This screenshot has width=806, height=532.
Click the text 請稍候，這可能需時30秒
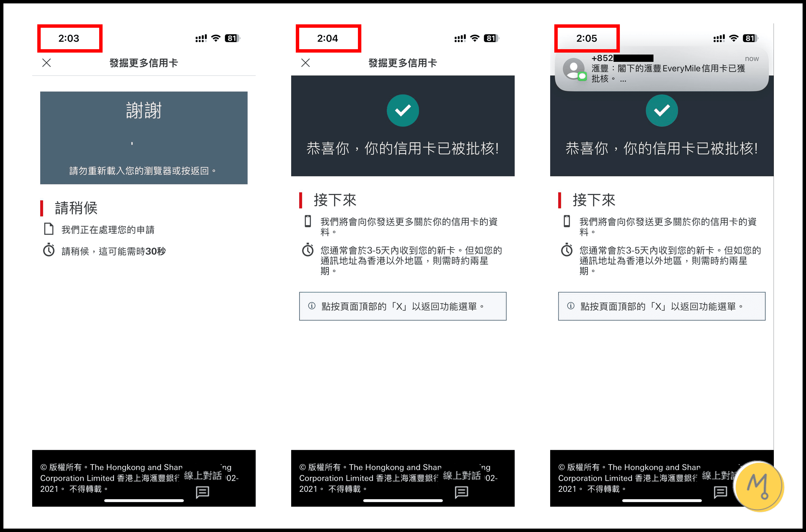pyautogui.click(x=114, y=252)
